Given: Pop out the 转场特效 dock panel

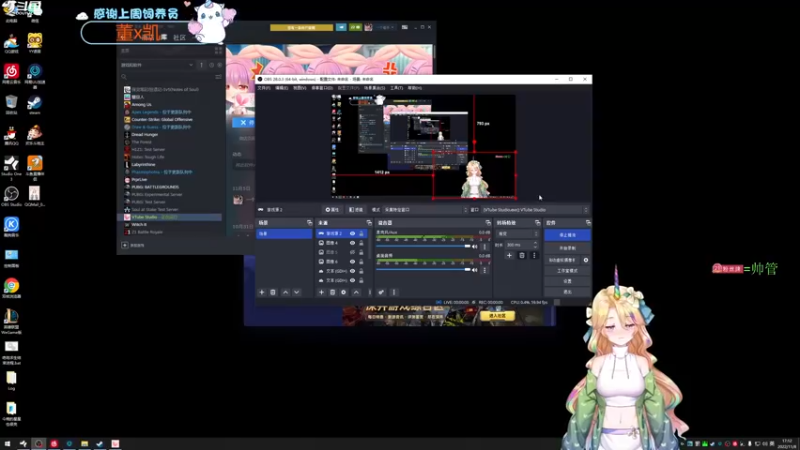Looking at the screenshot, I should (537, 223).
